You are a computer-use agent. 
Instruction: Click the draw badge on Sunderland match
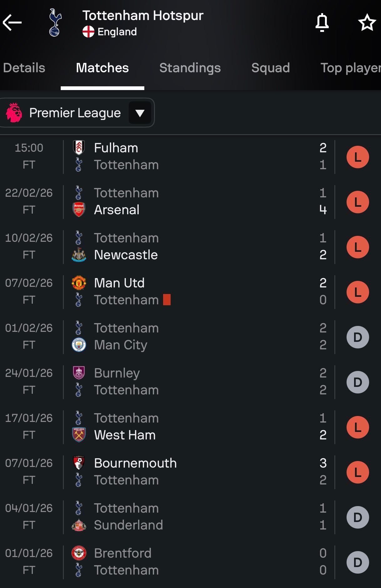point(358,517)
